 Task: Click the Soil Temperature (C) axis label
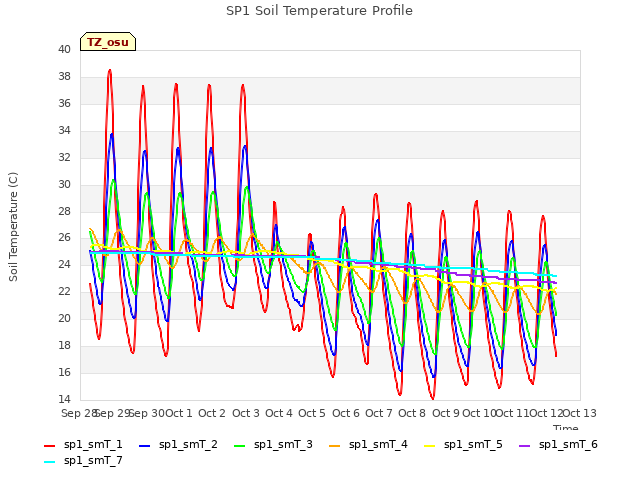[13, 227]
